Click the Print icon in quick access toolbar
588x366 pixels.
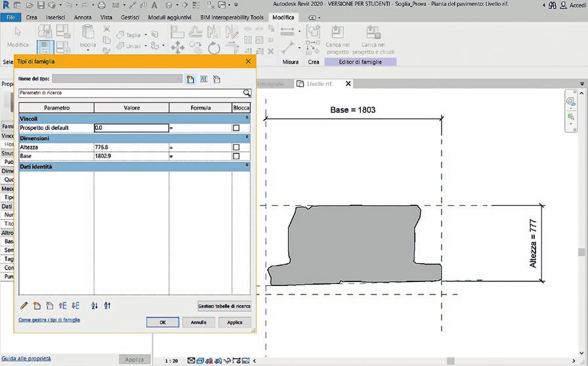pos(102,5)
